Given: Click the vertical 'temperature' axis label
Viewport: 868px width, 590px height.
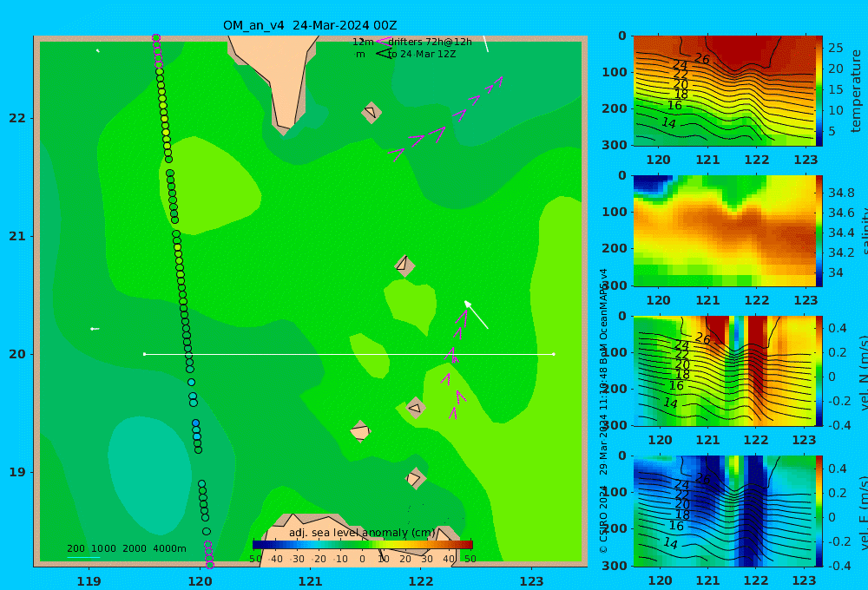Looking at the screenshot, I should 856,91.
